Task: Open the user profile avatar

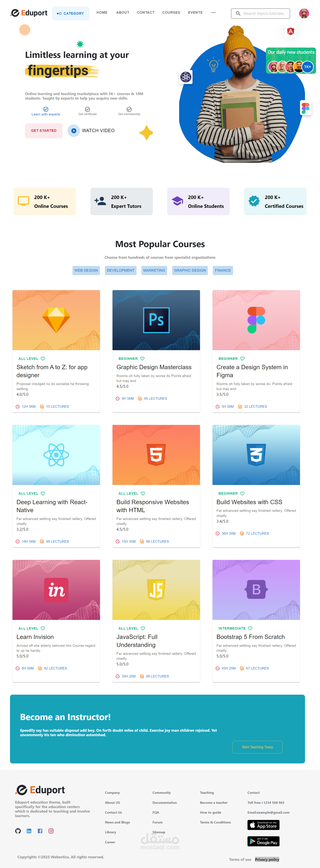Action: click(304, 14)
